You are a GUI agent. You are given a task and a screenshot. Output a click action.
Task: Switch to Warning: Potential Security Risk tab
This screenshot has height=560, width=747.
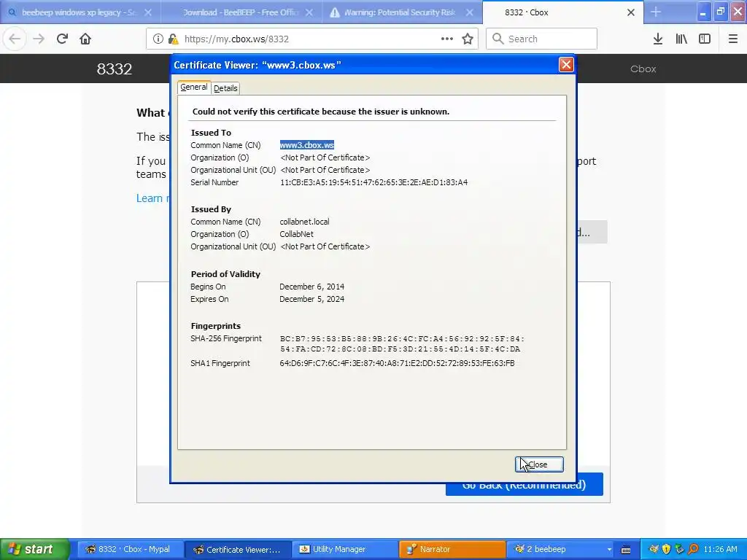point(402,12)
